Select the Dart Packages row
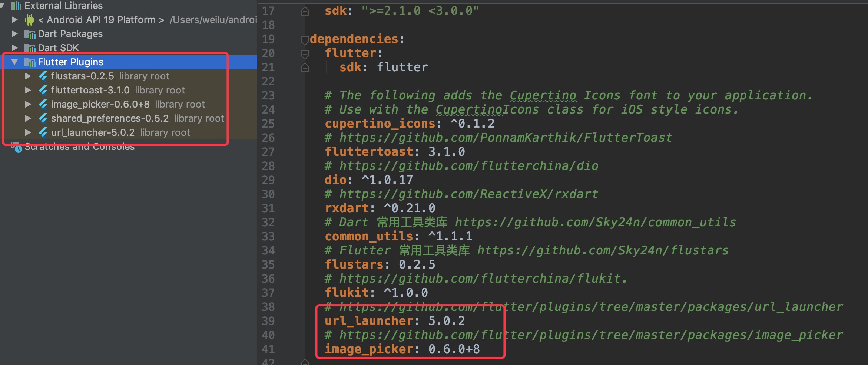The image size is (868, 365). [x=129, y=34]
